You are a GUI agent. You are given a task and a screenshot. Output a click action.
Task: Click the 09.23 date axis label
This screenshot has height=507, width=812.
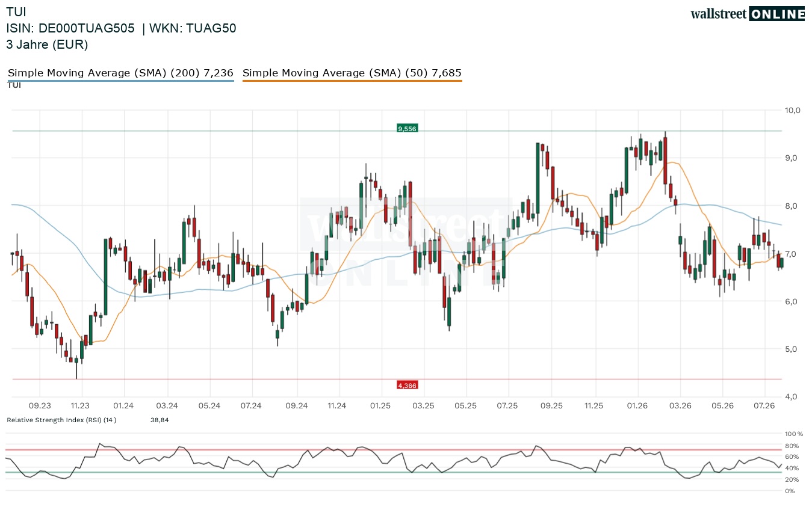point(40,406)
